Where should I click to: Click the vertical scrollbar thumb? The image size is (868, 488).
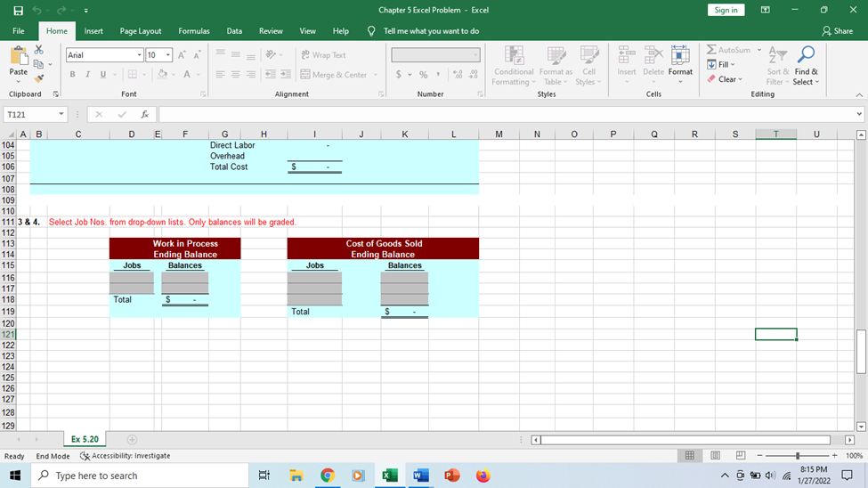pos(861,352)
